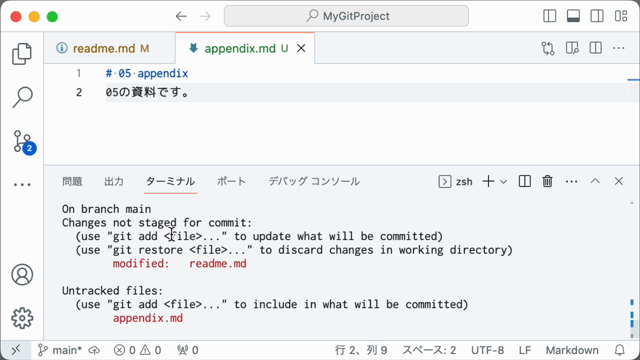Viewport: 640px width, 360px height.
Task: Click red 'appendix.md' in terminal output
Action: pyautogui.click(x=148, y=318)
